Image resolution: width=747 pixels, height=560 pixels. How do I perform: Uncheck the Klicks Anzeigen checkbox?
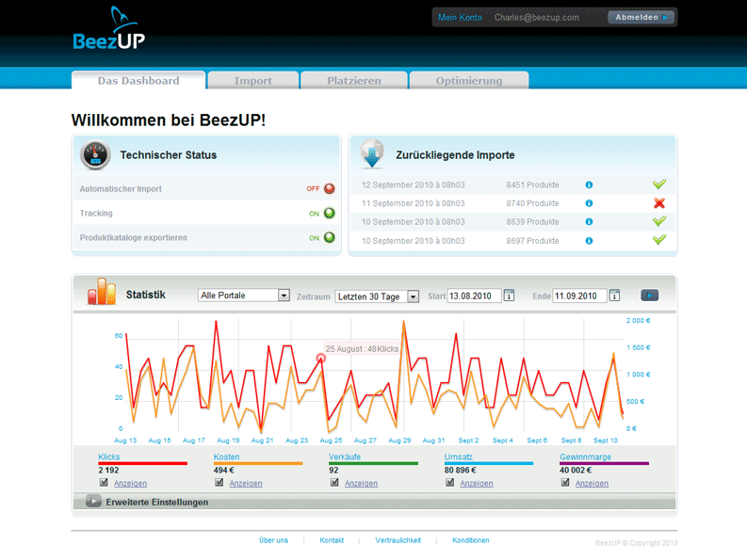(104, 483)
